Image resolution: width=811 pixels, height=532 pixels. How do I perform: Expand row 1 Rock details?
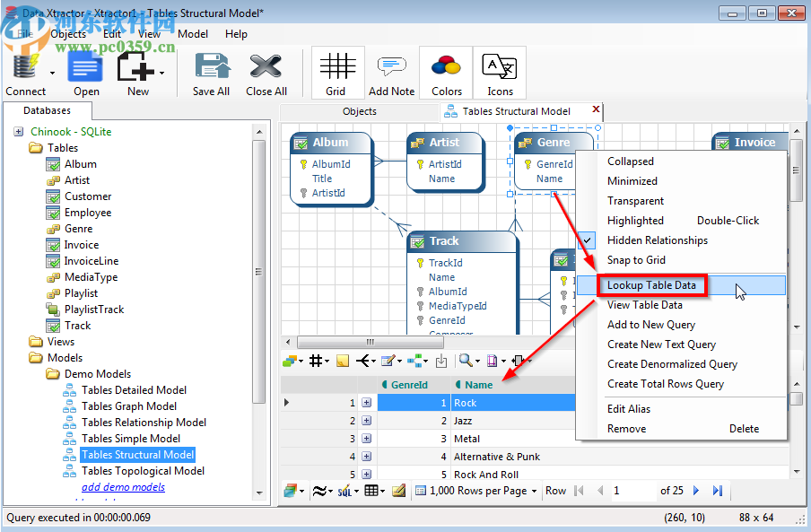(x=366, y=403)
